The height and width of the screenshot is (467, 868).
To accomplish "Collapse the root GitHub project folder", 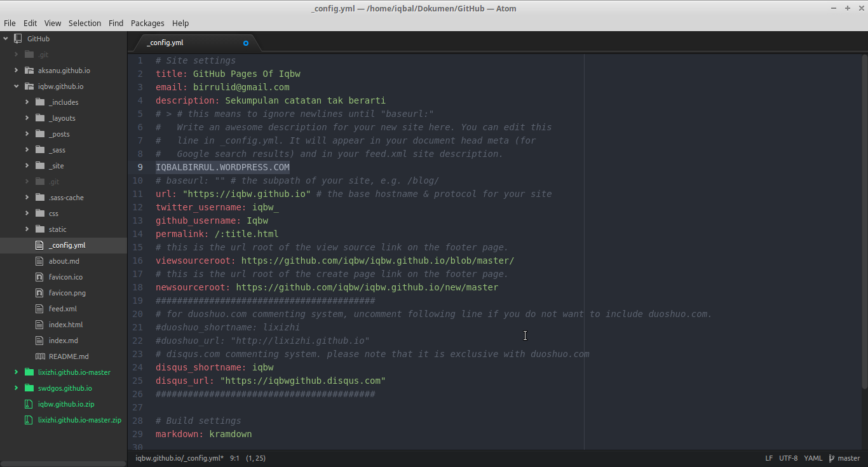I will click(6, 39).
